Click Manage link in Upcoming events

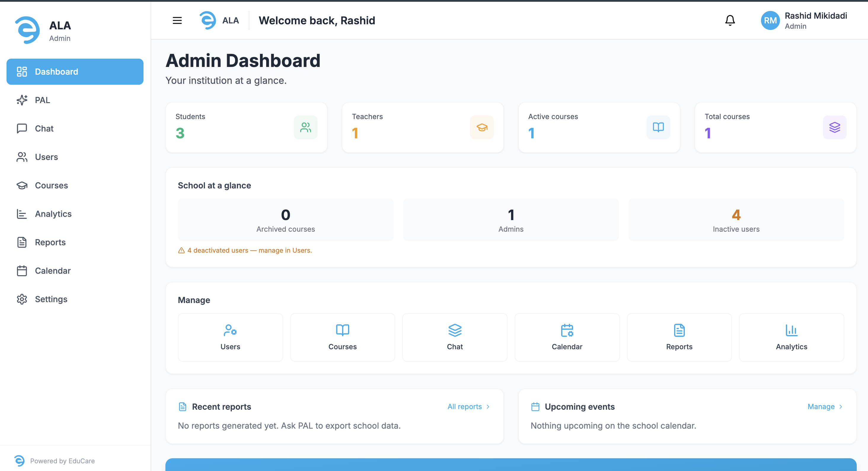pos(825,407)
